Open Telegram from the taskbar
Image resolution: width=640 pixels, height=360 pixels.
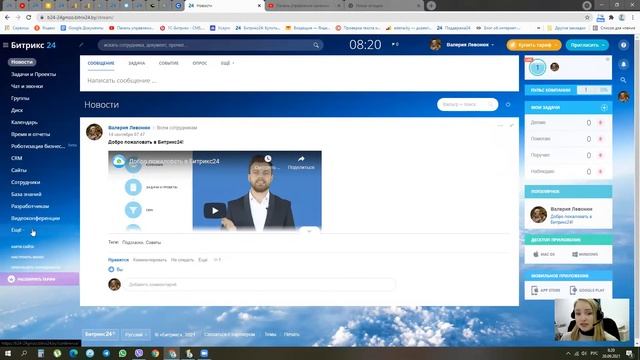(106, 353)
